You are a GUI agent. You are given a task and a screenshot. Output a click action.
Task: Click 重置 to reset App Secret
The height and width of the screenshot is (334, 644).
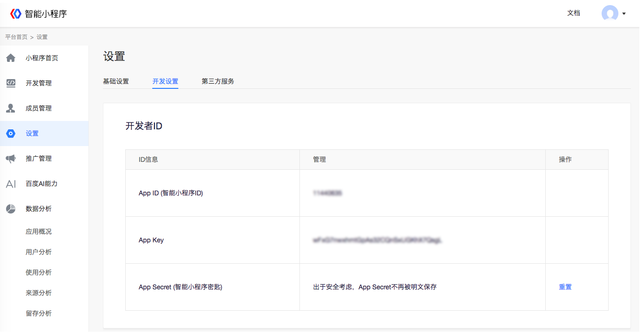tap(565, 287)
